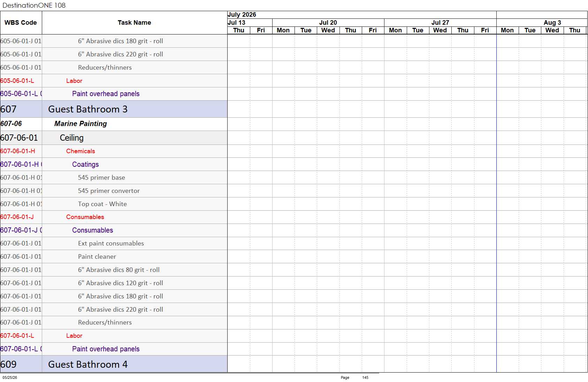Select Reducers/thinners row in 607 section
Image resolution: width=588 pixels, height=382 pixels.
point(114,322)
